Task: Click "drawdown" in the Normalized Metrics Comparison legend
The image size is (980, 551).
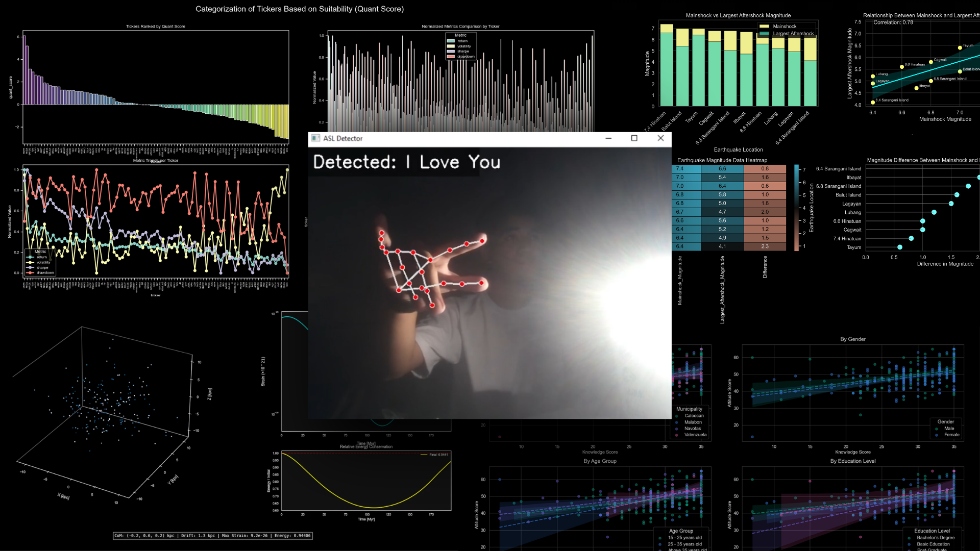Action: pyautogui.click(x=466, y=56)
